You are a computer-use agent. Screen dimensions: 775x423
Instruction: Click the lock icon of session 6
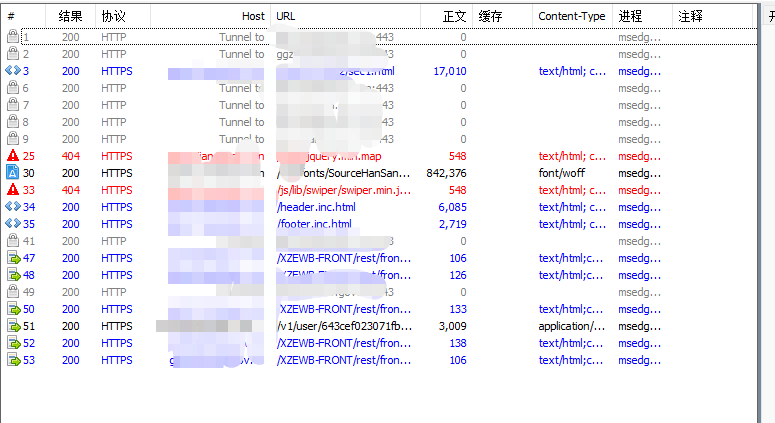(x=13, y=87)
